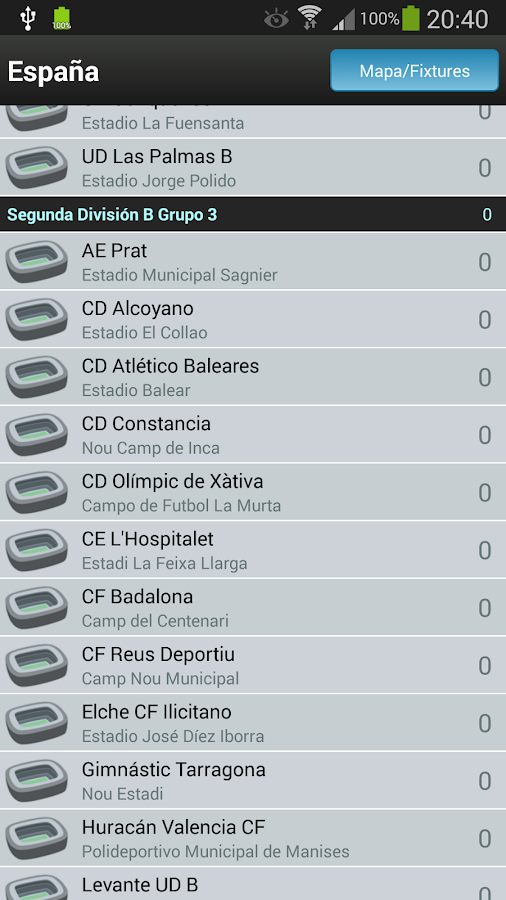Tap the stadium icon beside CF Badalona
This screenshot has width=506, height=900.
click(37, 608)
